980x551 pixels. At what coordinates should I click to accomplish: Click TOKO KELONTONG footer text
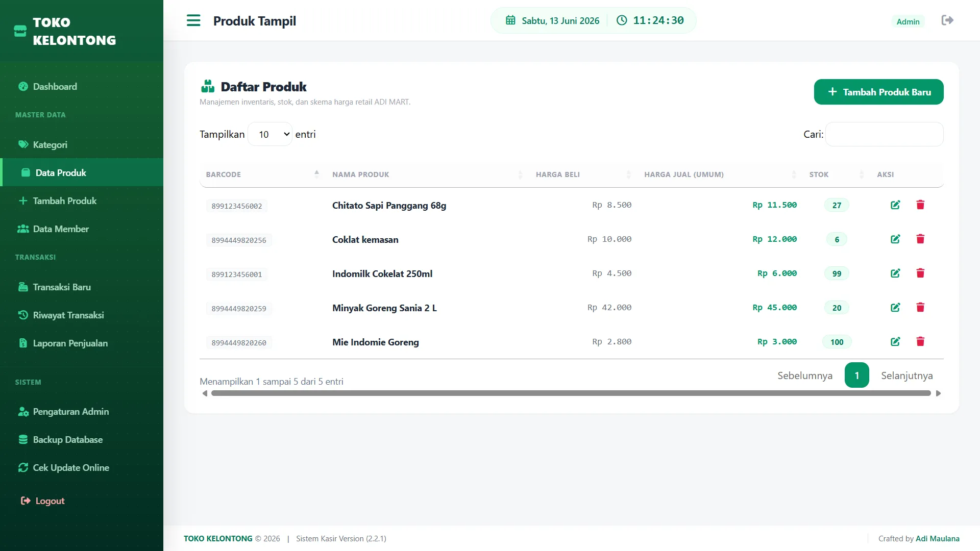[218, 539]
